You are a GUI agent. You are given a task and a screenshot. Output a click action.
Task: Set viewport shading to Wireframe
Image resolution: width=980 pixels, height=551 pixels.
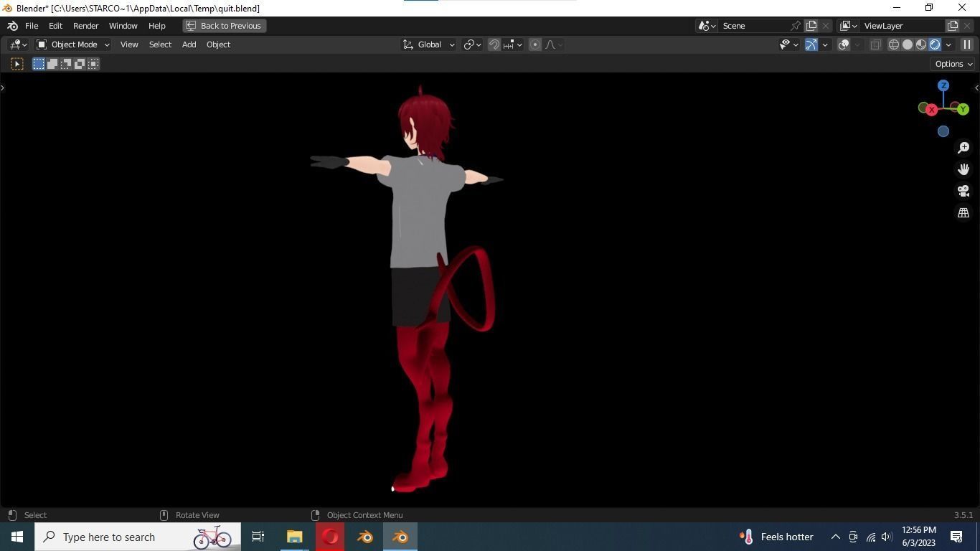click(x=893, y=44)
